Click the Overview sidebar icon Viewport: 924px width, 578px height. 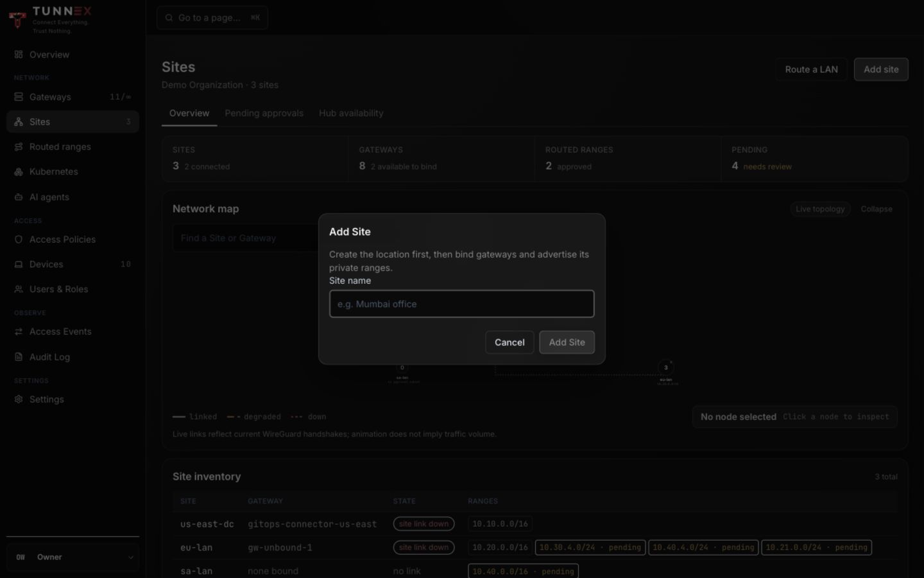(19, 55)
